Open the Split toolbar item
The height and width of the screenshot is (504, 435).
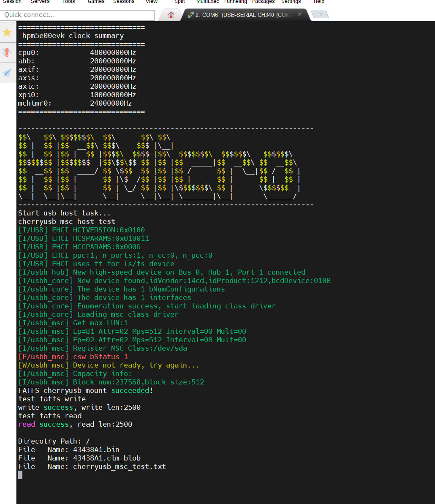(179, 2)
